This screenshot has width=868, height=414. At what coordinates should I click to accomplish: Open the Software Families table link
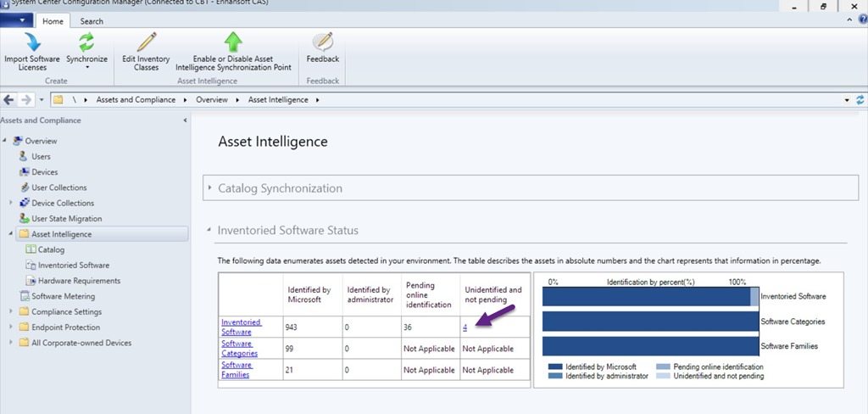point(237,370)
